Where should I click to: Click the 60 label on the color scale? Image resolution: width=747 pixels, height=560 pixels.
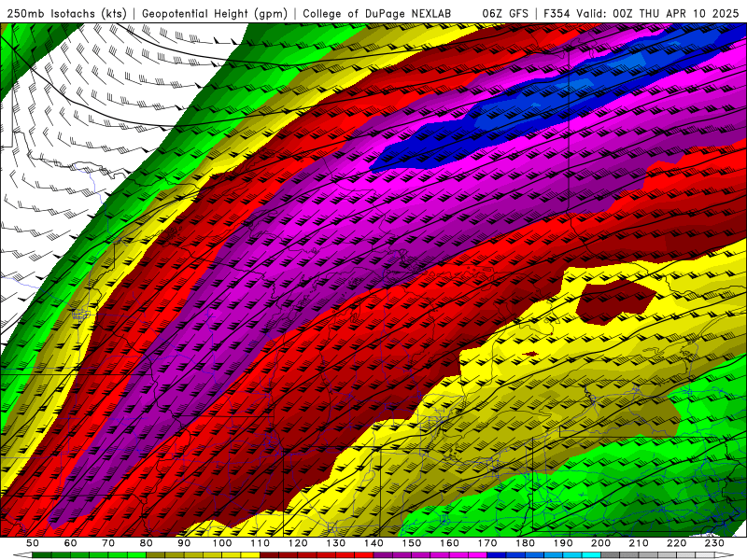pos(71,543)
